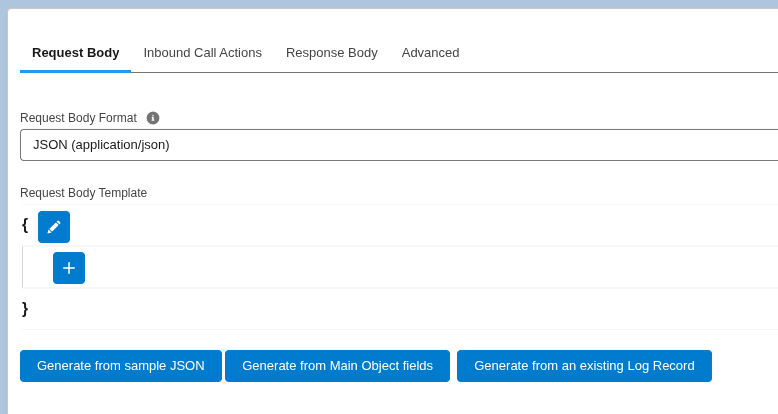The width and height of the screenshot is (778, 414).
Task: Select the closing curly brace in template
Action: tap(25, 309)
